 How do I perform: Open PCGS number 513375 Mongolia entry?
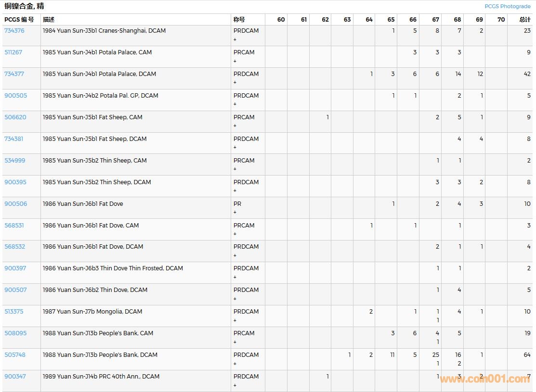14,312
